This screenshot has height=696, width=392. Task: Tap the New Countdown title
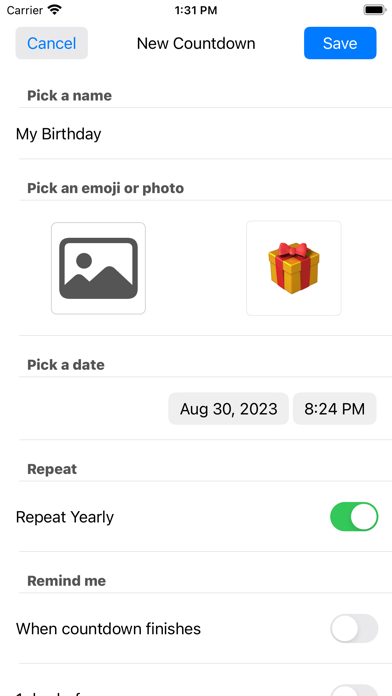196,43
